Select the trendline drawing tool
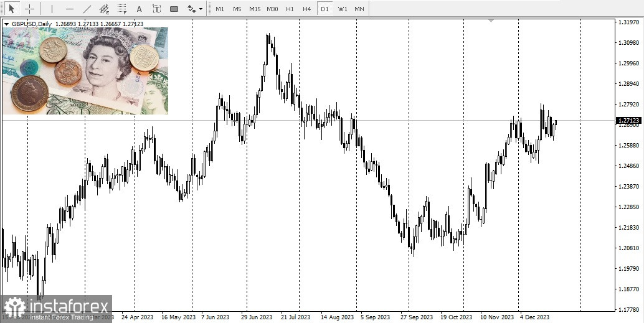644x323 pixels. coord(87,9)
